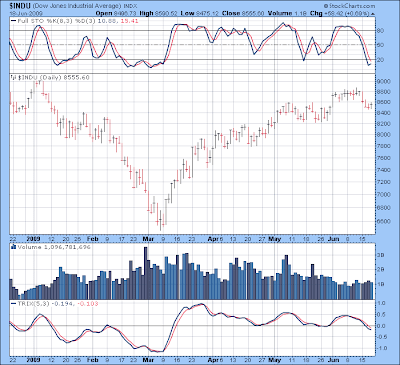
Task: Click the stochastic 80 level axis label
Action: tap(380, 31)
